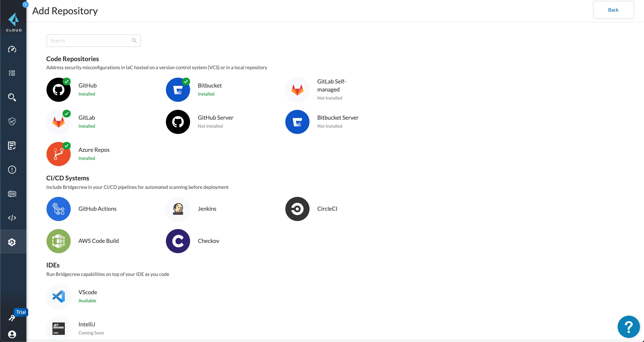
Task: Click the checkmark badge on Bitbucket
Action: point(186,81)
